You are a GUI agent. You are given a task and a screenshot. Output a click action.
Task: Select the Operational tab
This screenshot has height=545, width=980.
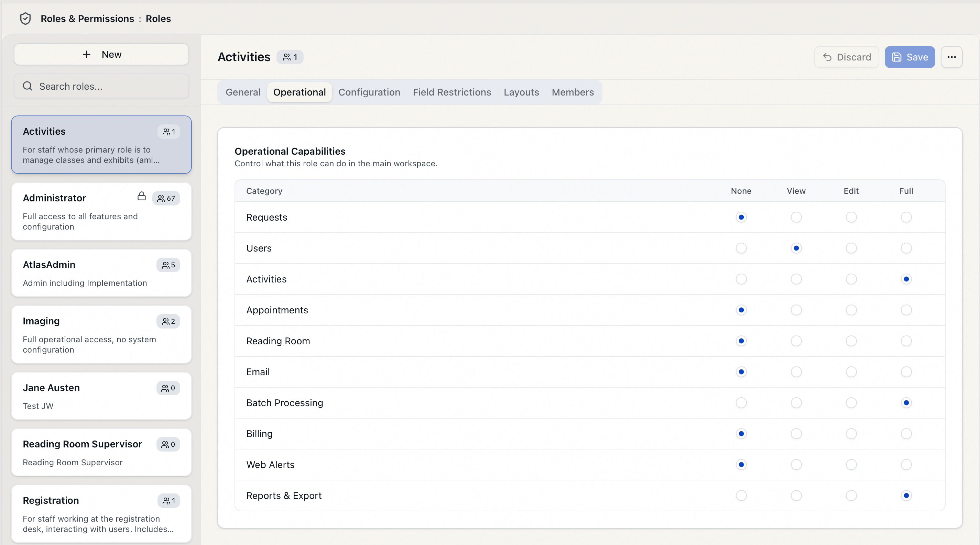coord(300,92)
